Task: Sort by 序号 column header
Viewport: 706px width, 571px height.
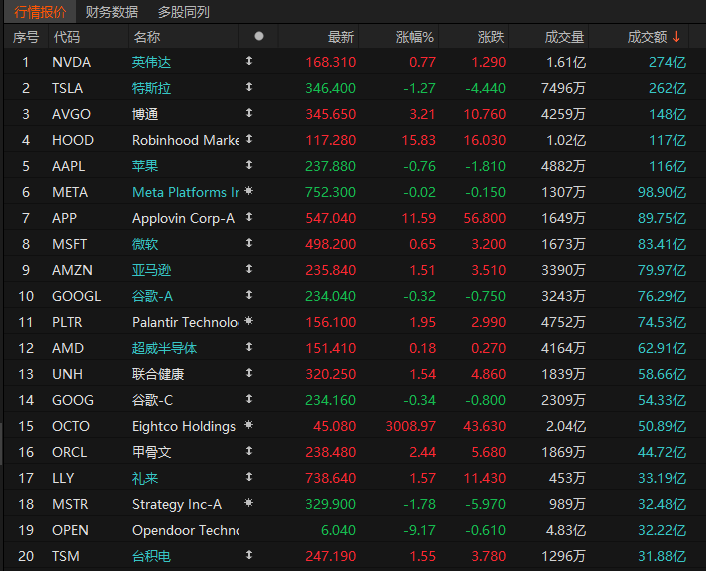Action: pyautogui.click(x=26, y=37)
